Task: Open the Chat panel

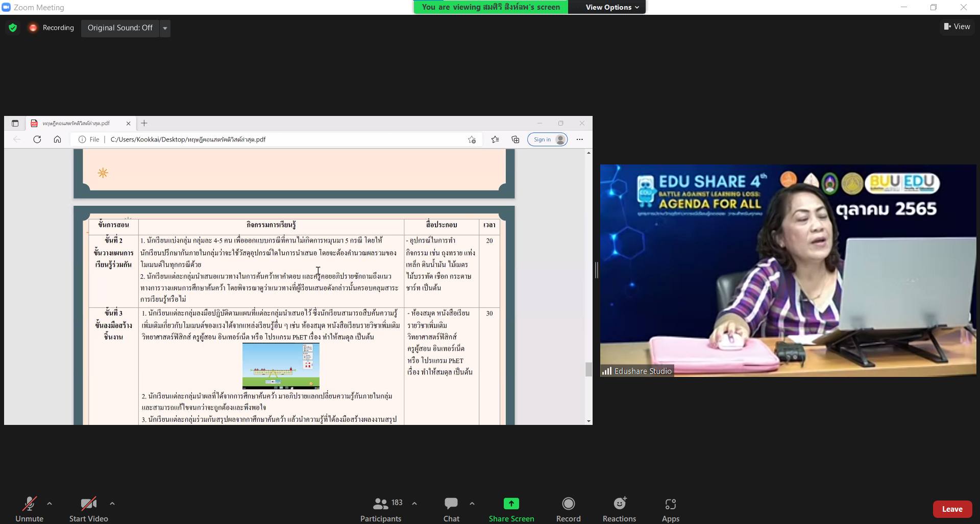Action: pyautogui.click(x=451, y=510)
